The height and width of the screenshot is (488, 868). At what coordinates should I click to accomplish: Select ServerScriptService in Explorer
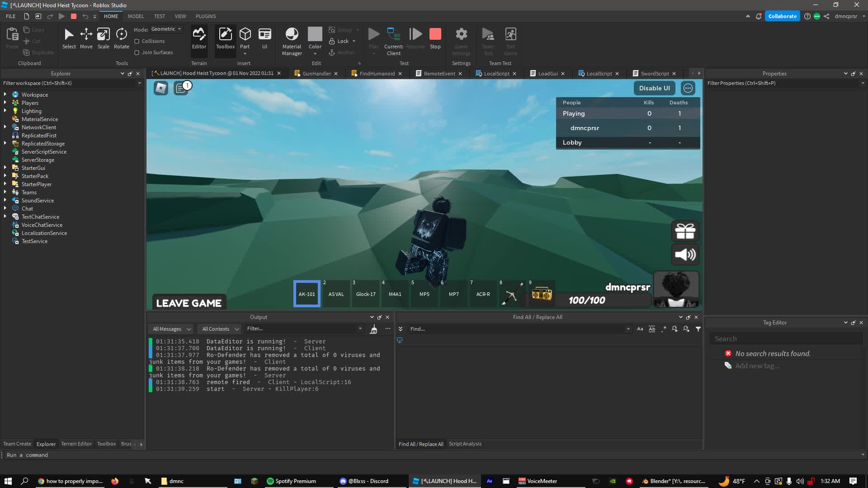coord(44,152)
